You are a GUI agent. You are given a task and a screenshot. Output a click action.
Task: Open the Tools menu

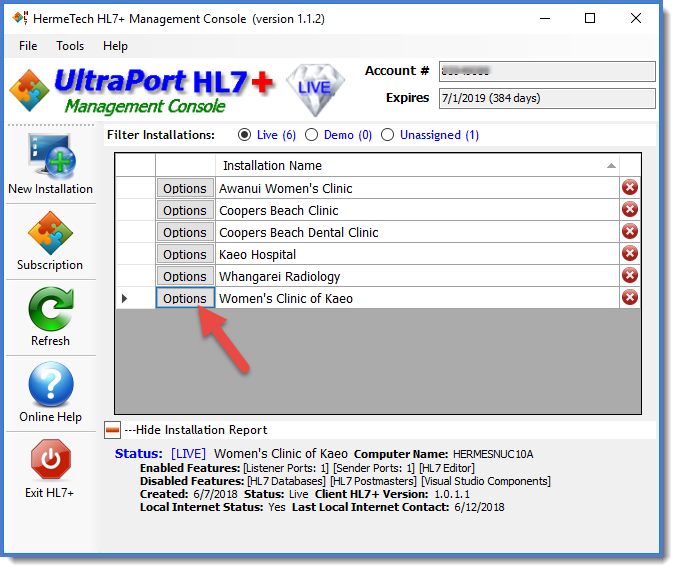point(70,46)
